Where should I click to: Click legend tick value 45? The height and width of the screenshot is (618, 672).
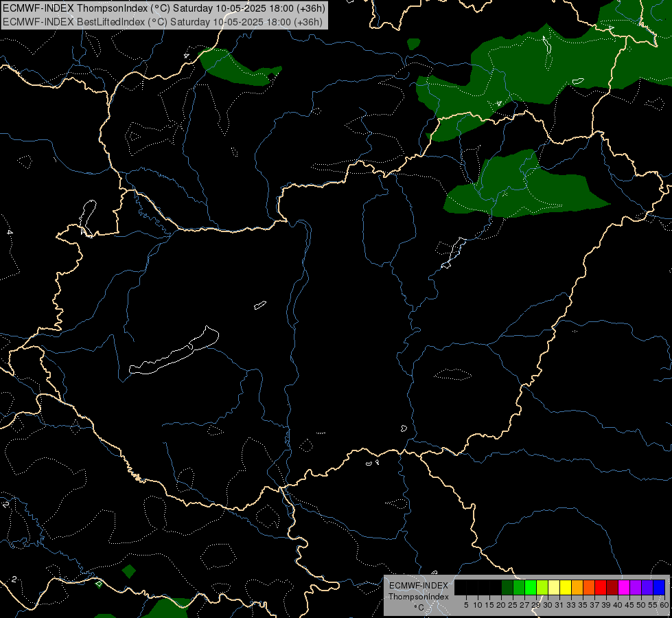click(x=630, y=605)
